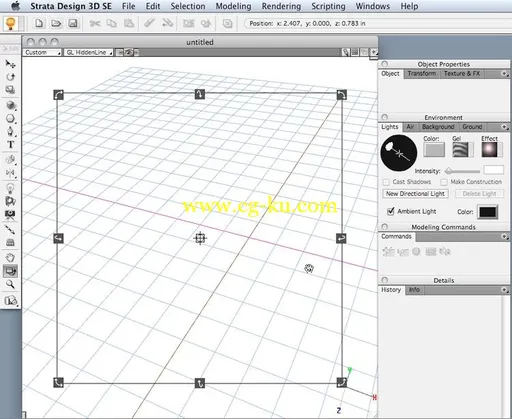Viewport: 512px width, 419px height.
Task: Collapse the Modeling Commands panel disclosure circle
Action: click(385, 227)
